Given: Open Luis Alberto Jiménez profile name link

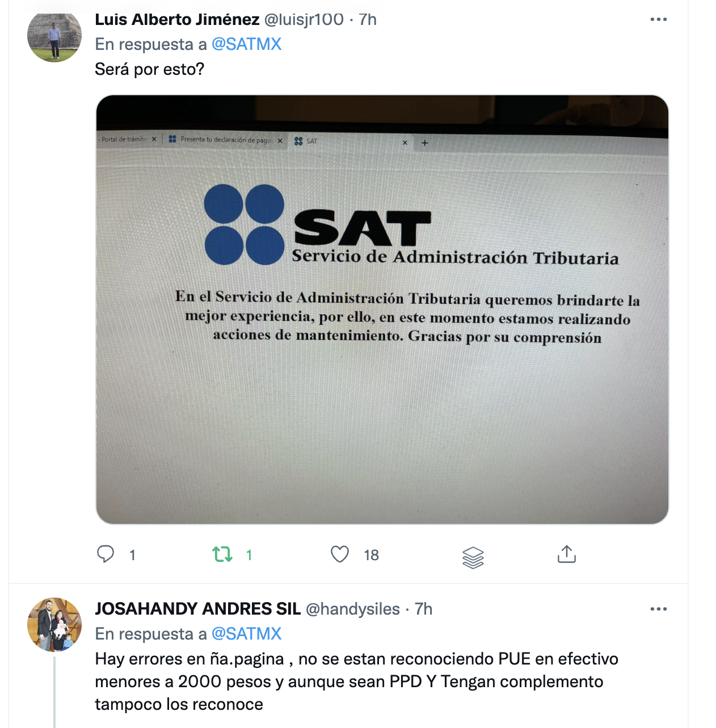Looking at the screenshot, I should 177,19.
